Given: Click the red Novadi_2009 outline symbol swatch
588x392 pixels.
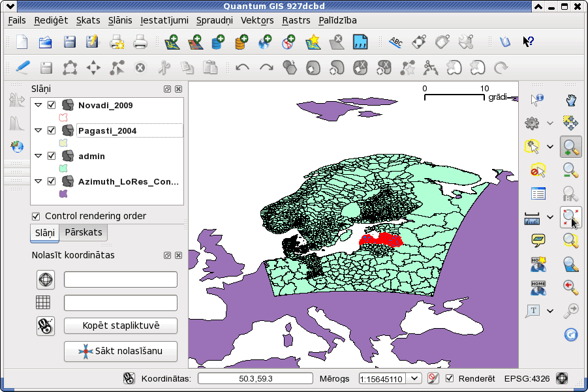Looking at the screenshot, I should point(63,117).
